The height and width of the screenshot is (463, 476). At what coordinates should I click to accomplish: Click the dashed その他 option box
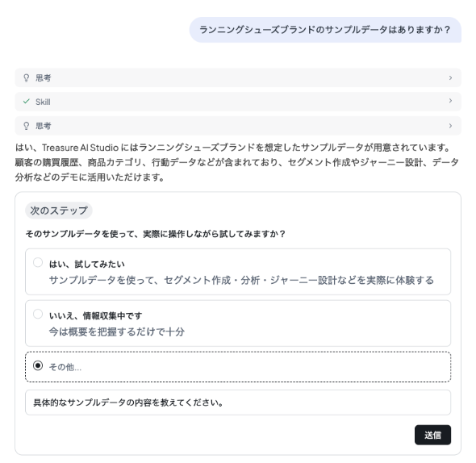pyautogui.click(x=238, y=367)
